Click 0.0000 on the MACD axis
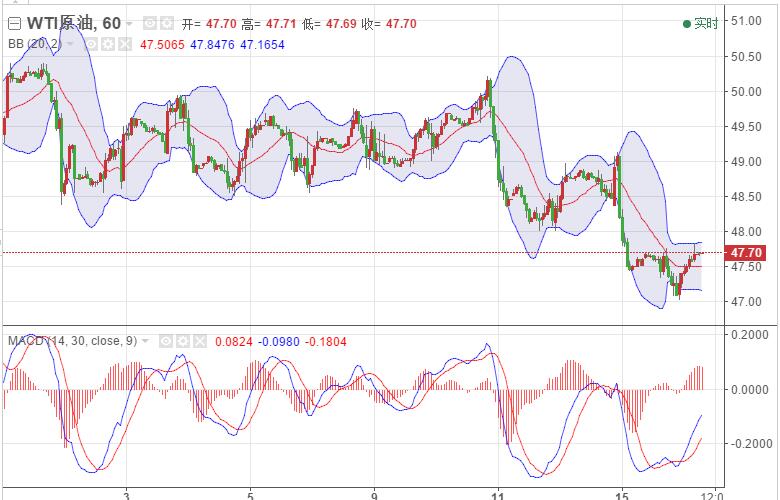 (x=750, y=390)
